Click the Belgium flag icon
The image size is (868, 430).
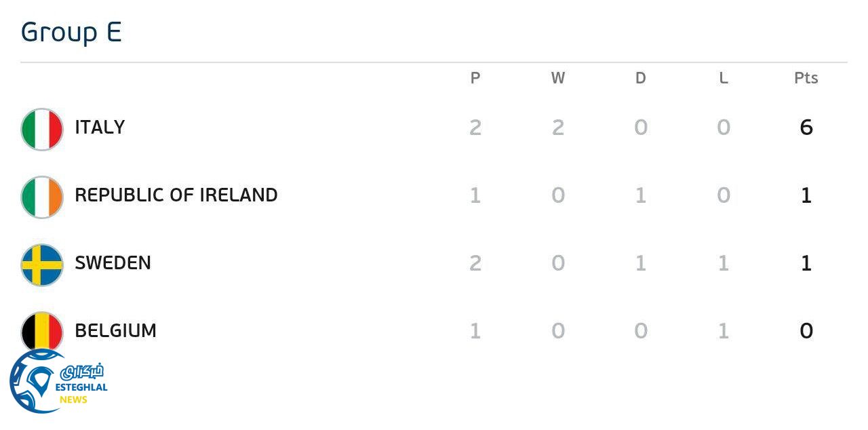point(42,330)
